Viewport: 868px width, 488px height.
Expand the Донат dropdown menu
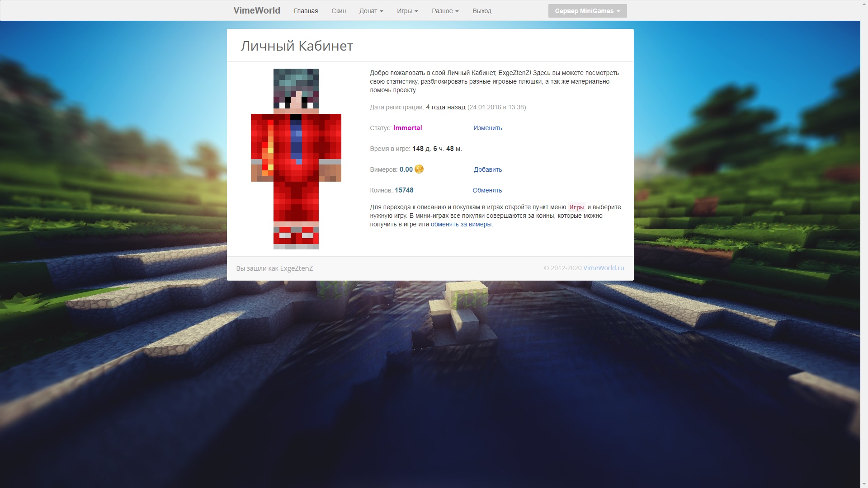click(371, 11)
